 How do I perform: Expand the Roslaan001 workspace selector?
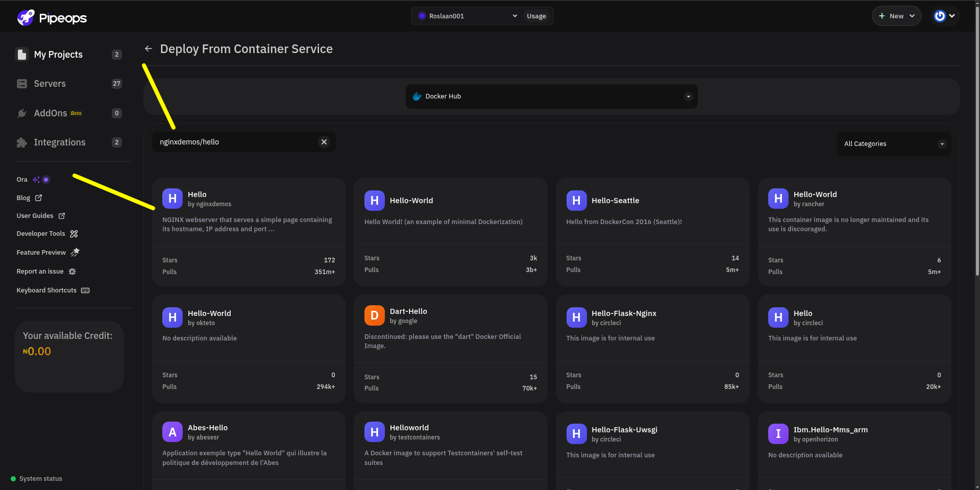467,16
